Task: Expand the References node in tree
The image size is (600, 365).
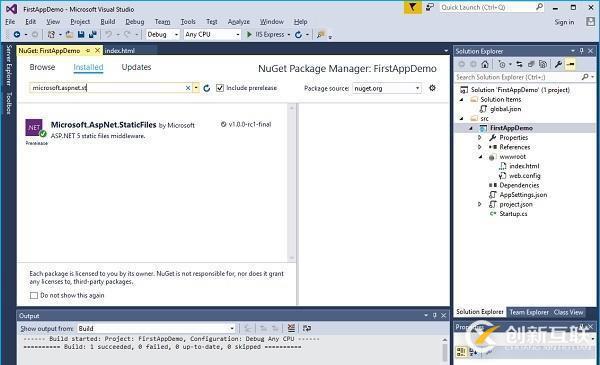Action: click(480, 147)
